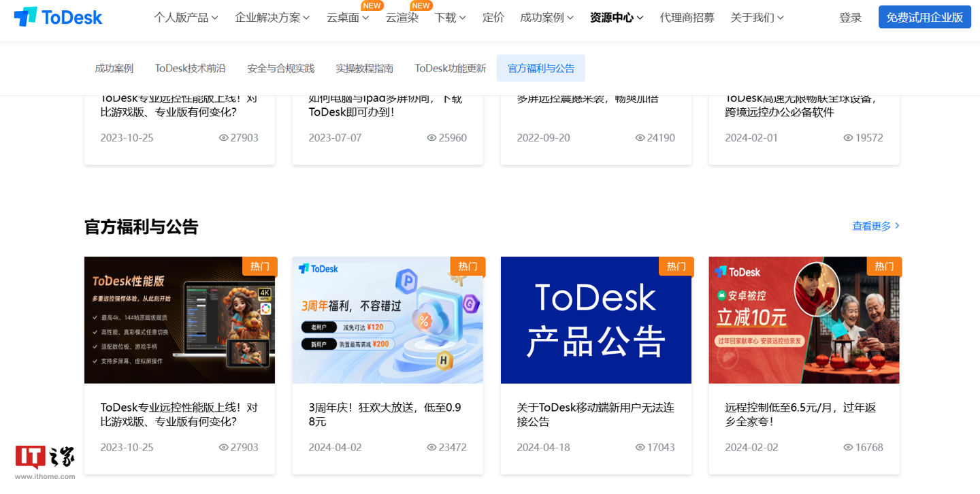Click the date 2024-02-02

tap(751, 447)
